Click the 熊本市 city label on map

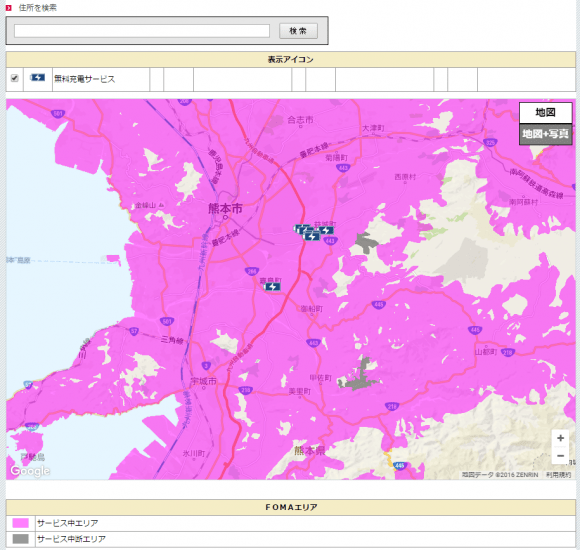[x=225, y=209]
